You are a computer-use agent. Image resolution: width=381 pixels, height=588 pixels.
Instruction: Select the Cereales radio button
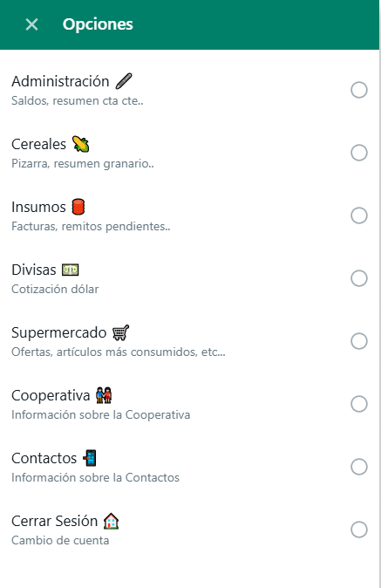pos(359,153)
